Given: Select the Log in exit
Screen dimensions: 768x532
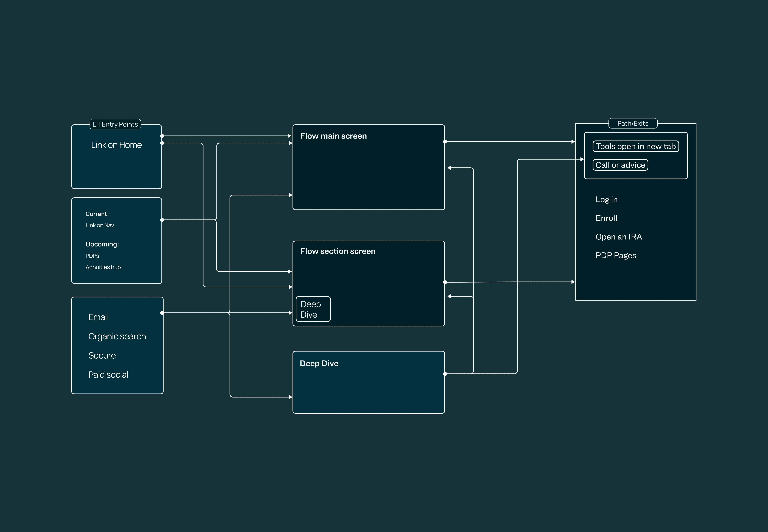Looking at the screenshot, I should [x=606, y=199].
